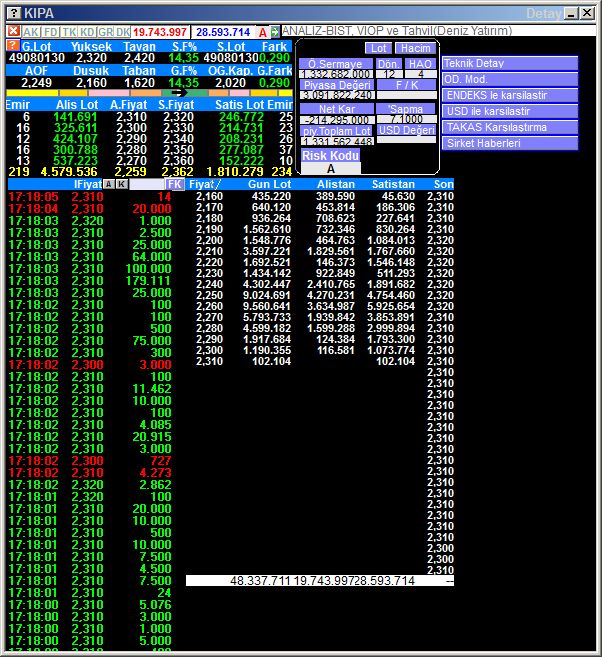Click Gun Lot value 9.024.691
Image resolution: width=602 pixels, height=657 pixels.
pyautogui.click(x=266, y=295)
